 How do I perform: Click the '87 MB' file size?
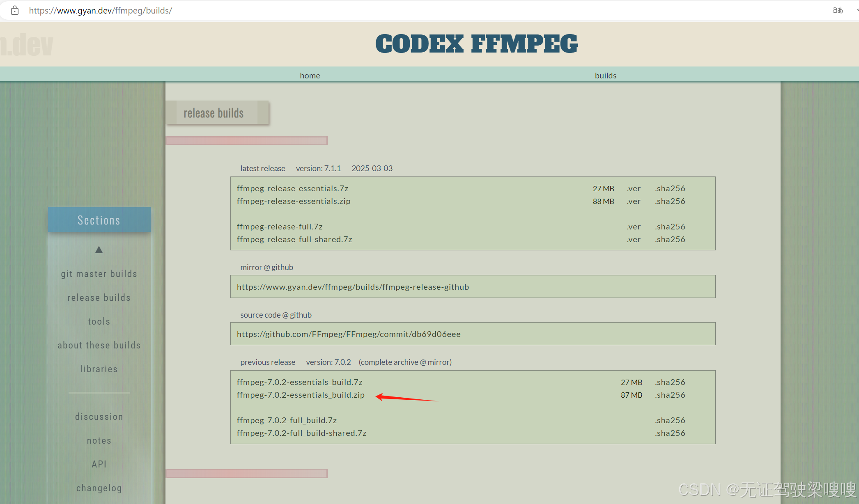[x=632, y=395]
